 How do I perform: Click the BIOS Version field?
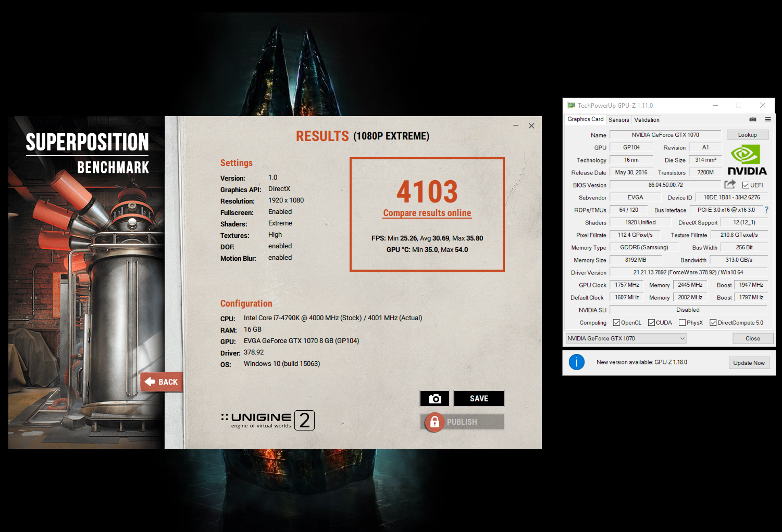665,185
